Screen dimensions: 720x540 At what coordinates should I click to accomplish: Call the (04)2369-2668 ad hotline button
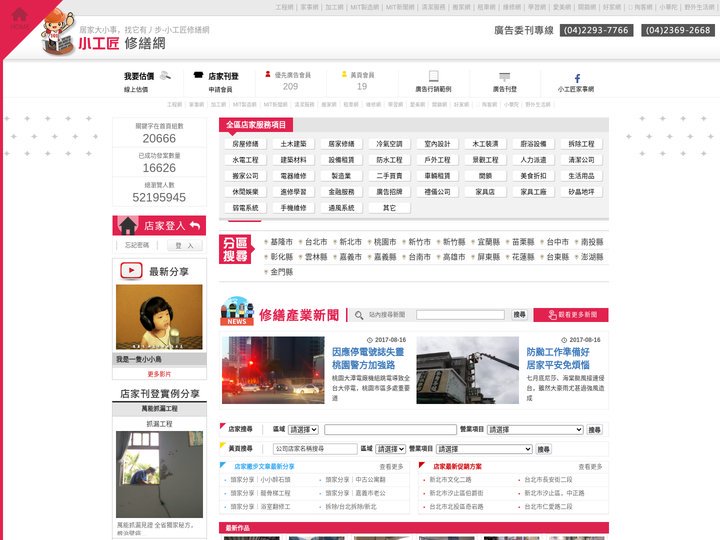pyautogui.click(x=678, y=30)
